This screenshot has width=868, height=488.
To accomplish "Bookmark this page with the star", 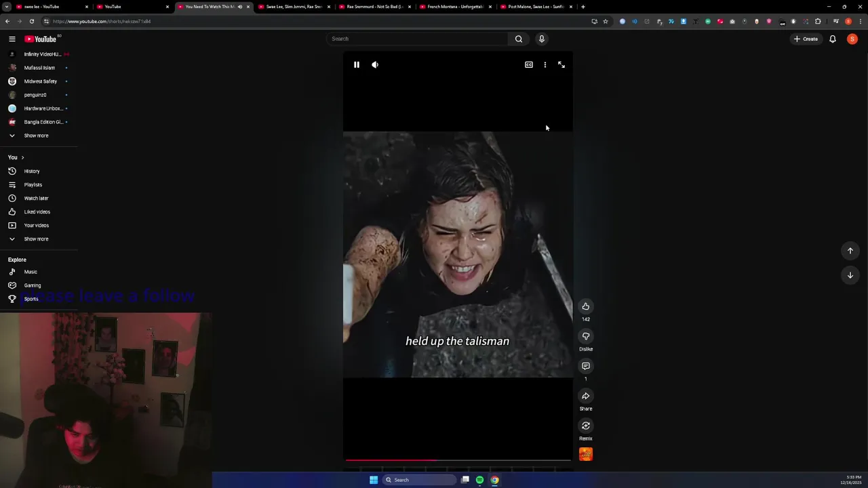I will tap(606, 21).
